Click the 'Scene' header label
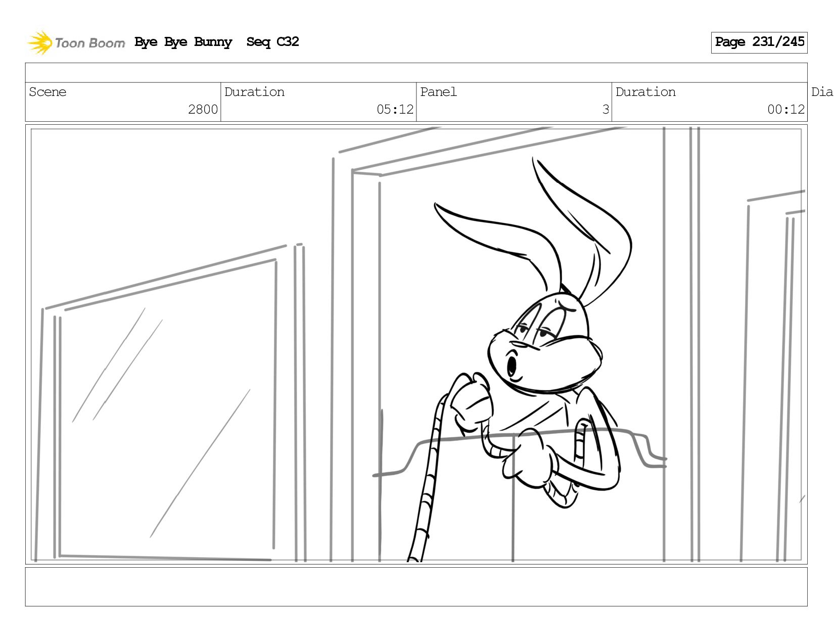This screenshot has width=834, height=644. (48, 92)
